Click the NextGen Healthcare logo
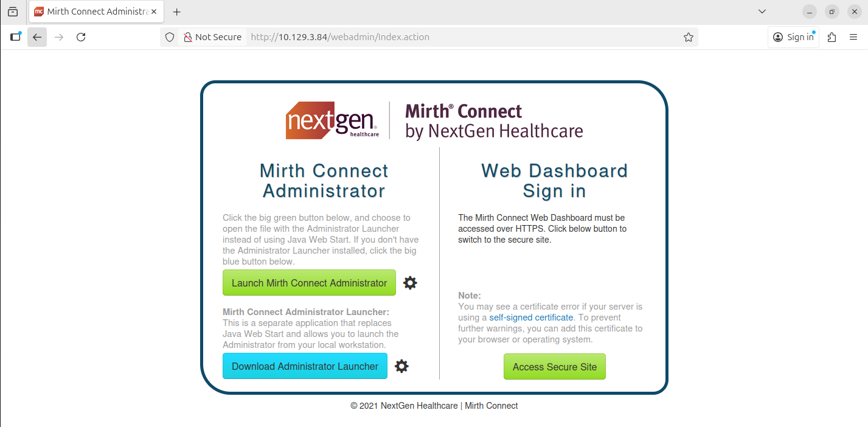 coord(333,120)
